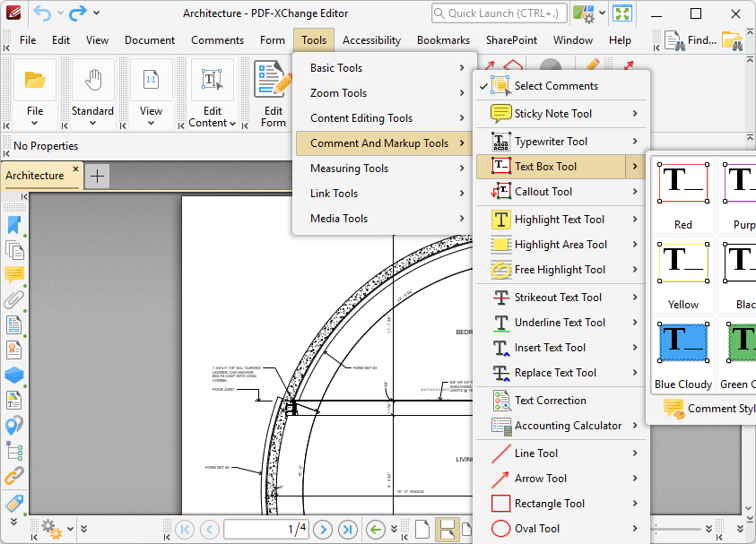Go to the next page button
Screen dimensions: 756x544
point(323,530)
